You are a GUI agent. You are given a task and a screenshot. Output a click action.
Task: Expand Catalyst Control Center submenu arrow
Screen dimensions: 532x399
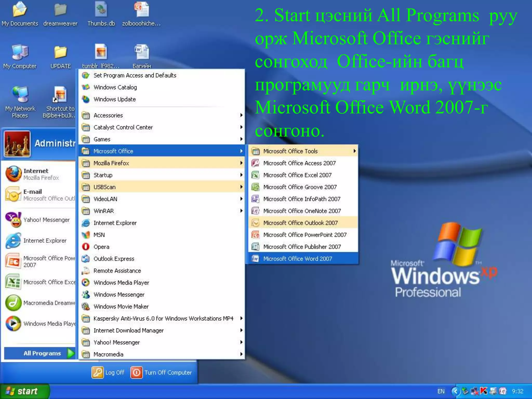[241, 127]
